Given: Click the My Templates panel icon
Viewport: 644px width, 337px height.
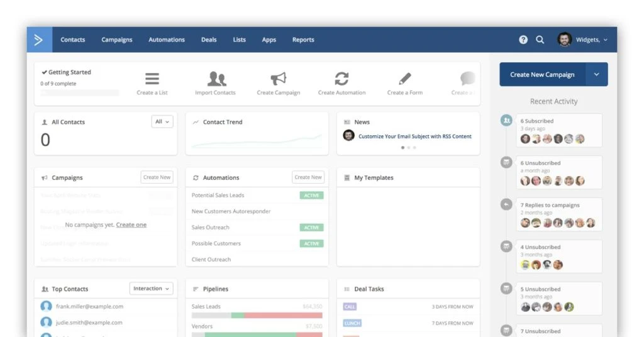Looking at the screenshot, I should click(x=347, y=178).
